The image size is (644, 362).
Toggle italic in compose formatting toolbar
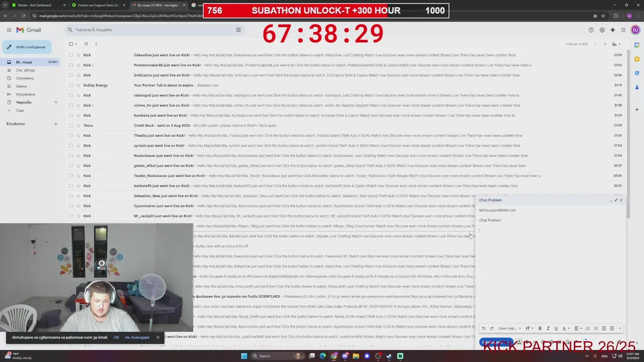click(x=548, y=328)
